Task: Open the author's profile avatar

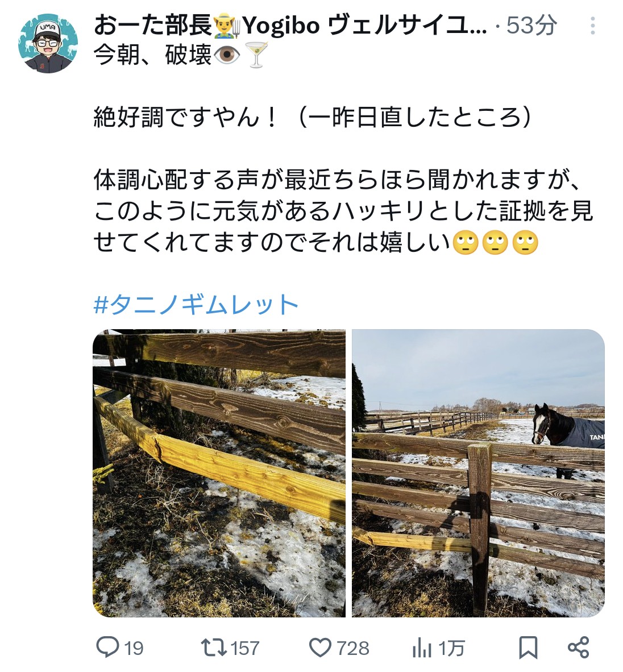Action: (48, 43)
